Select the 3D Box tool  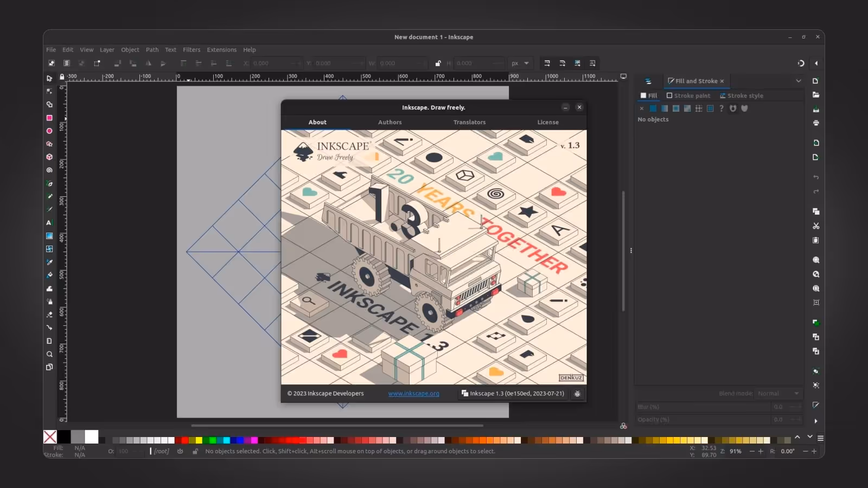pos(49,157)
